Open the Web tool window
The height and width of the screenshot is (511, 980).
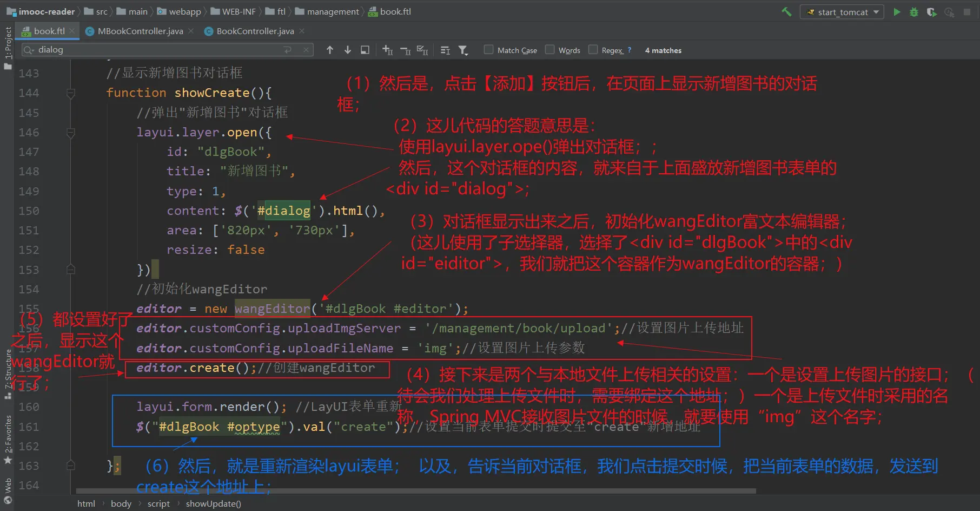pos(8,492)
